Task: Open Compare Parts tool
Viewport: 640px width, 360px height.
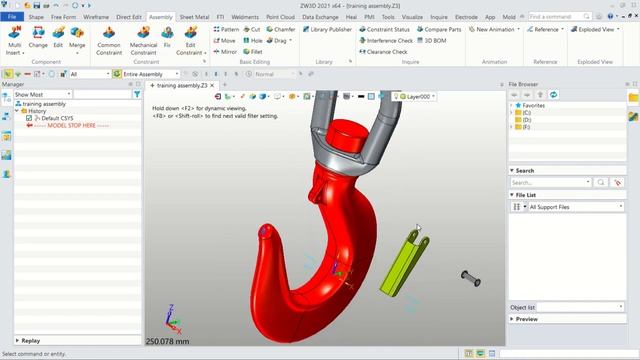Action: pyautogui.click(x=439, y=29)
